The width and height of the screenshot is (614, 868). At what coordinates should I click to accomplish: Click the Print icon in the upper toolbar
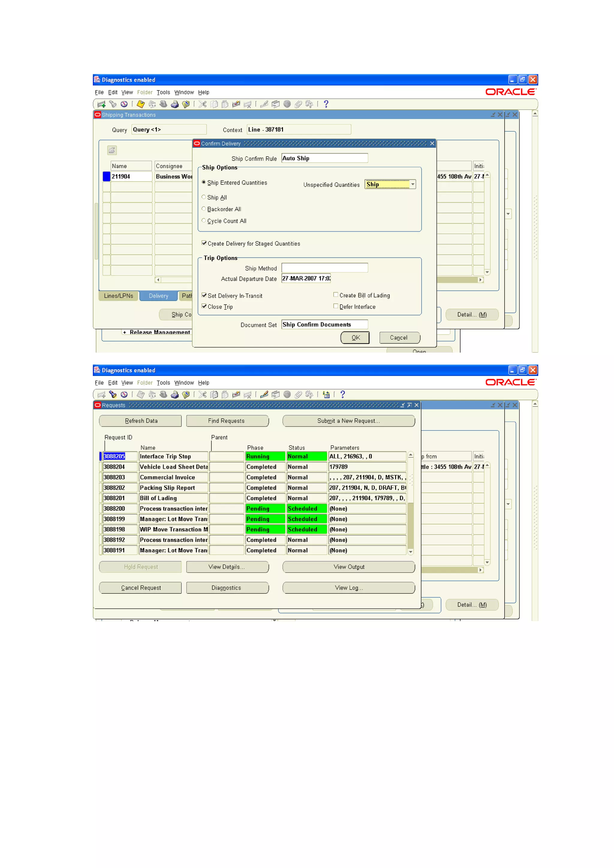(x=175, y=104)
